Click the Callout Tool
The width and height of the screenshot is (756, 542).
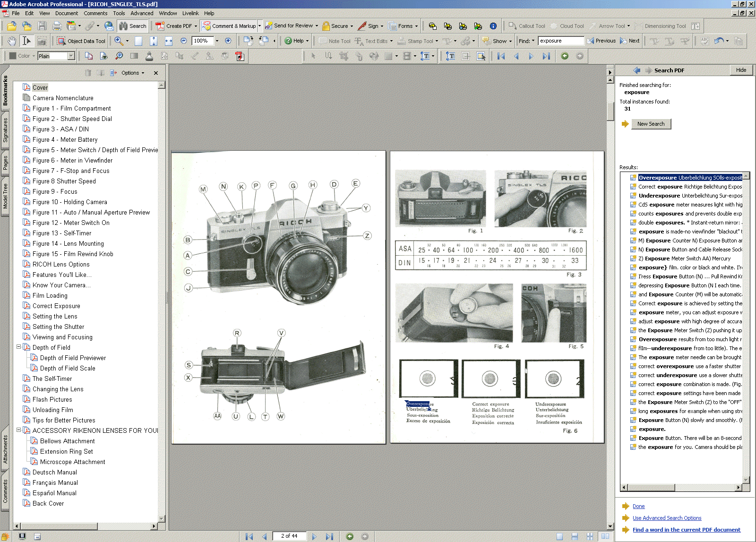click(x=527, y=26)
